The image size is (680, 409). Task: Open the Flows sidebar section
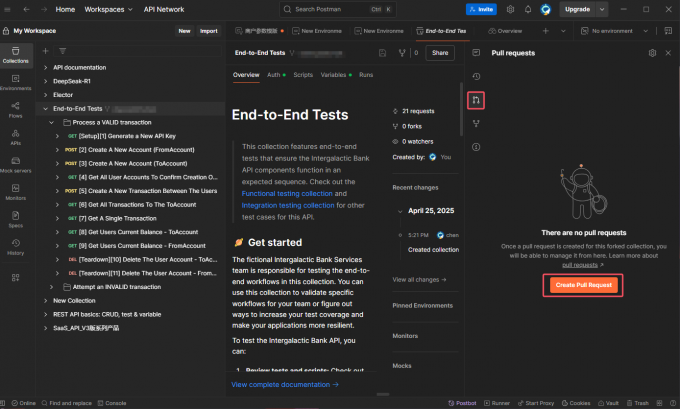pos(16,110)
